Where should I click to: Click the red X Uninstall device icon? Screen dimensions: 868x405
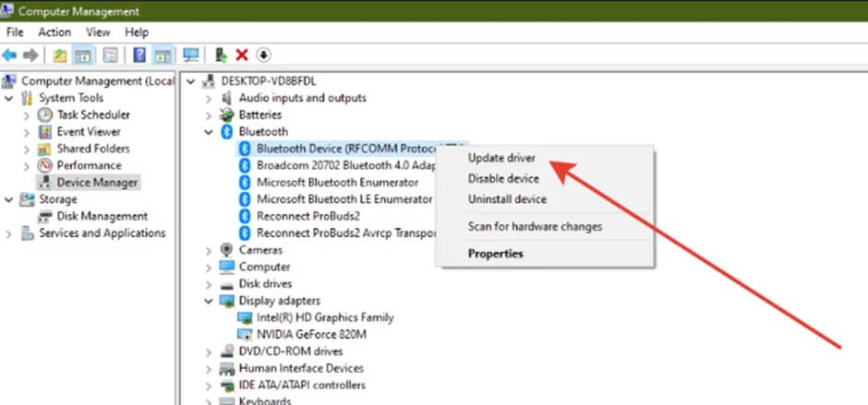pos(242,54)
